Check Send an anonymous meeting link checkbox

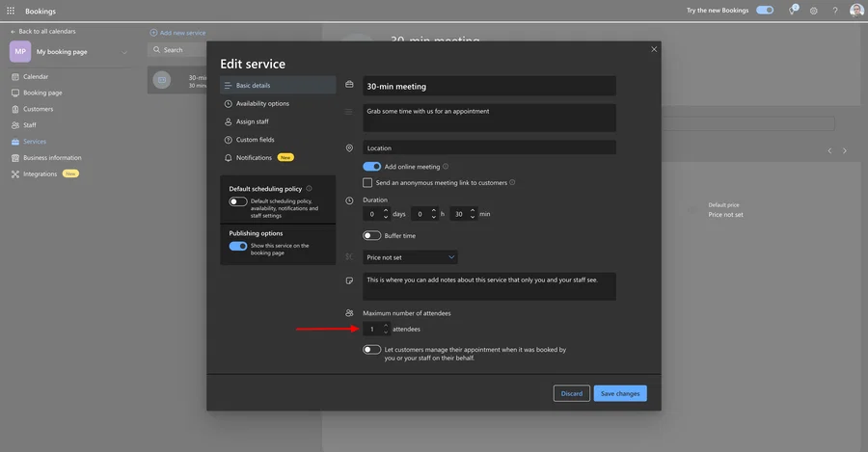(x=367, y=182)
